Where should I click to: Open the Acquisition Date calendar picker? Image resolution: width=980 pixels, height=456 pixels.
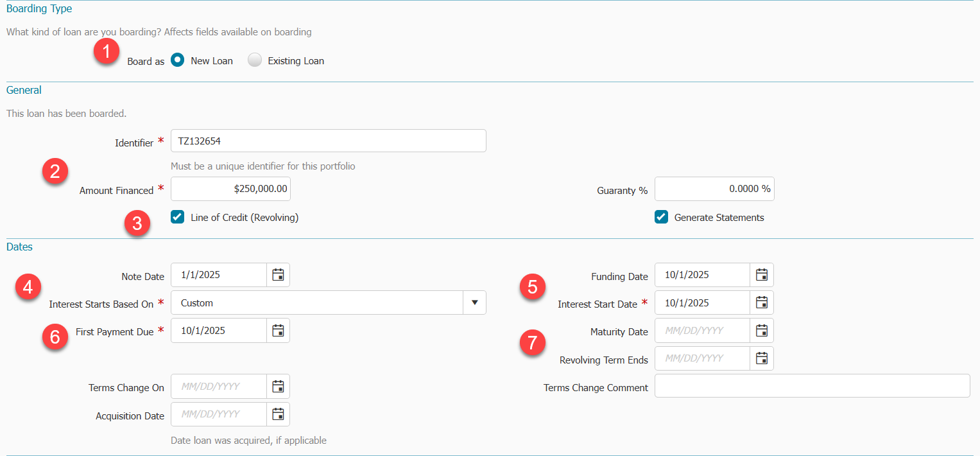click(x=278, y=415)
